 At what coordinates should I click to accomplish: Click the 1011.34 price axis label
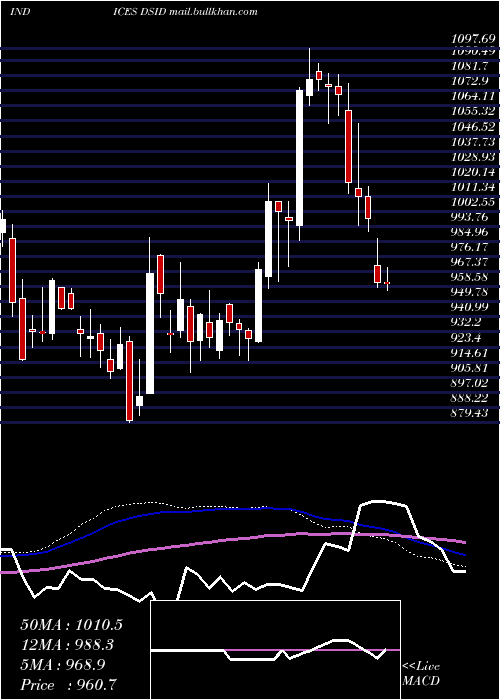click(473, 187)
